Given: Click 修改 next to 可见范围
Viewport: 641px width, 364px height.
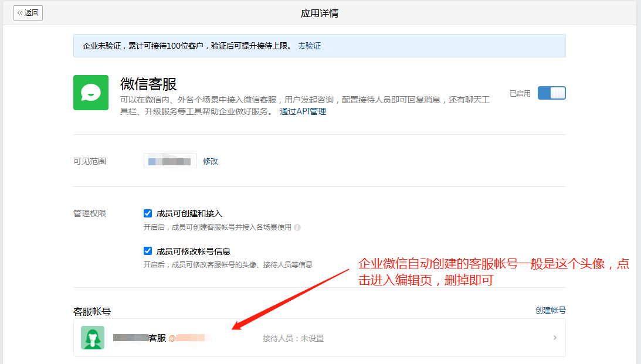Looking at the screenshot, I should (211, 161).
